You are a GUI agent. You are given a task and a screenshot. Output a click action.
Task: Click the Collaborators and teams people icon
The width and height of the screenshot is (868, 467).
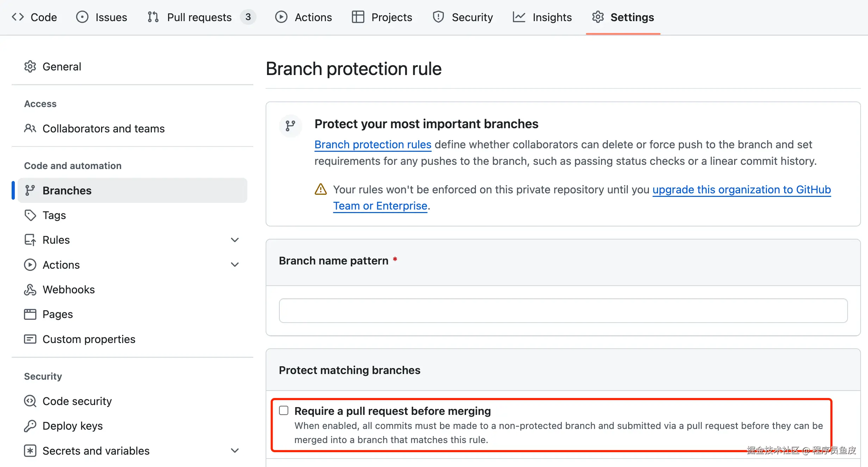coord(30,129)
